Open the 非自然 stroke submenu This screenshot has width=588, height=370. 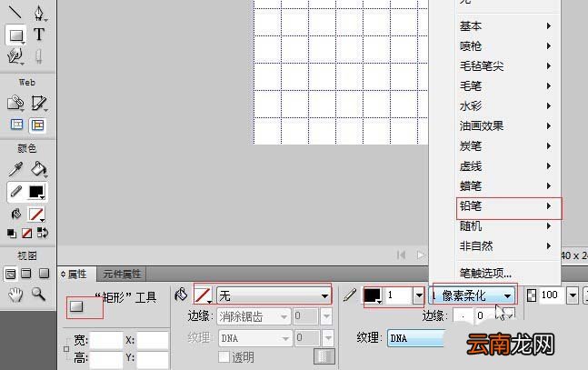coord(508,246)
